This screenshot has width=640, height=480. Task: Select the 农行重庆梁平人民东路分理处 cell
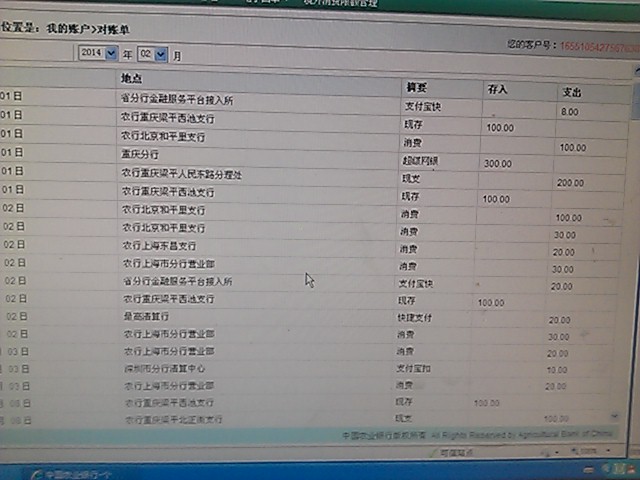182,174
